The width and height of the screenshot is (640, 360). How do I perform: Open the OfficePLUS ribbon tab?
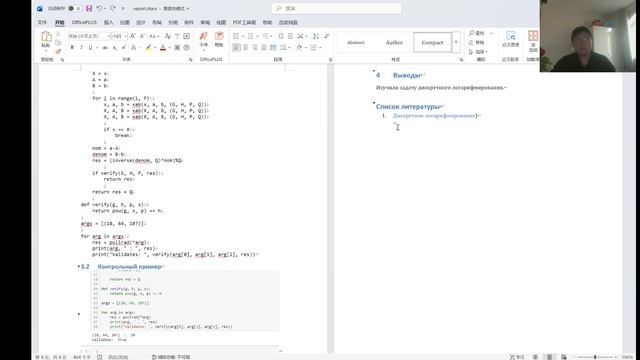pyautogui.click(x=84, y=22)
